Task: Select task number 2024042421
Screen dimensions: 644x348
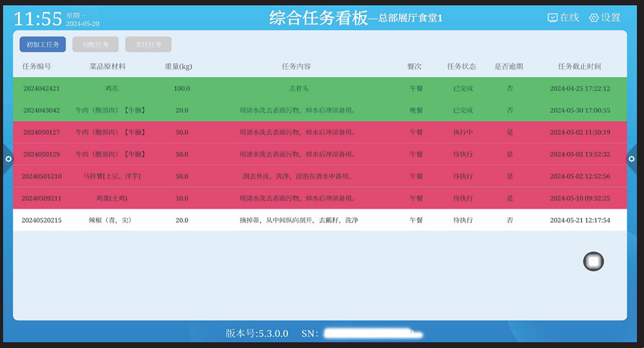Action: point(41,88)
